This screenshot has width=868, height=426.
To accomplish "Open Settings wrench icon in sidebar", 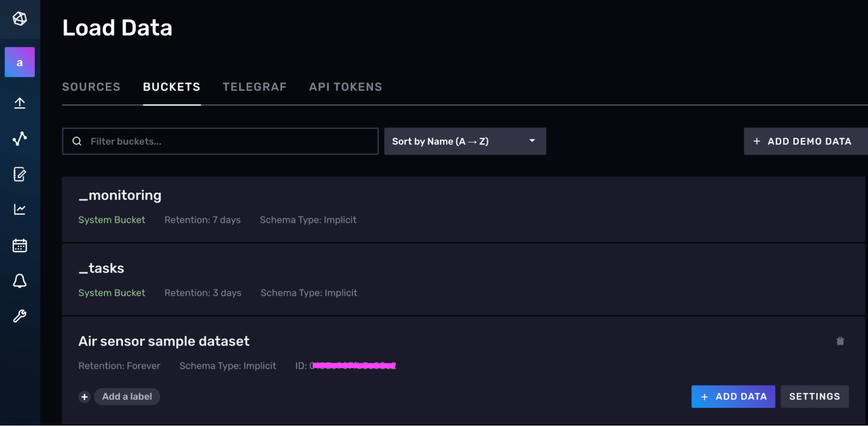I will 20,316.
